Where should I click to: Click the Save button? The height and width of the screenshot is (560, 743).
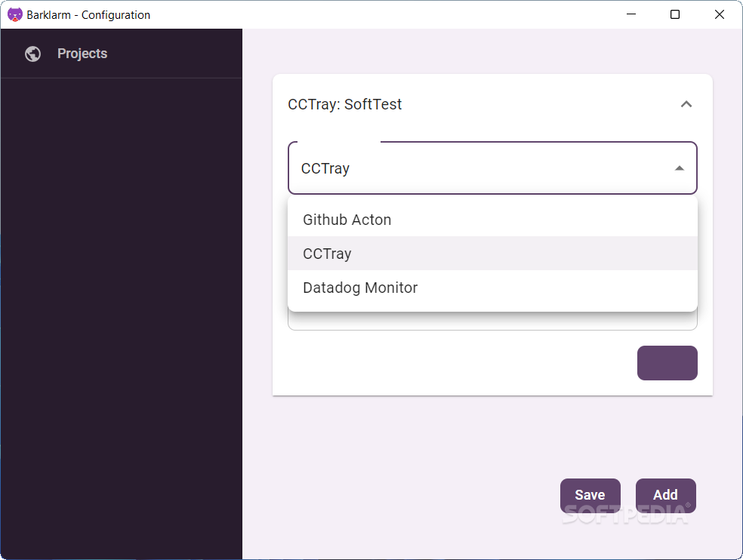(590, 495)
